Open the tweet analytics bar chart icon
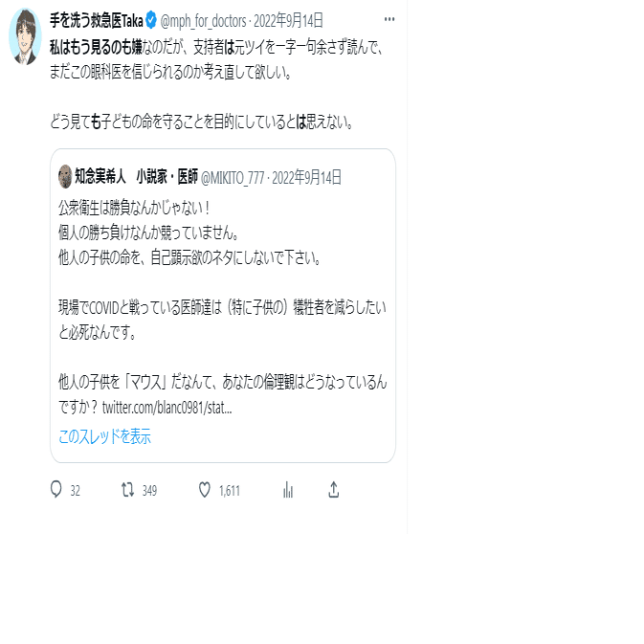Image resolution: width=644 pixels, height=644 pixels. (x=288, y=490)
